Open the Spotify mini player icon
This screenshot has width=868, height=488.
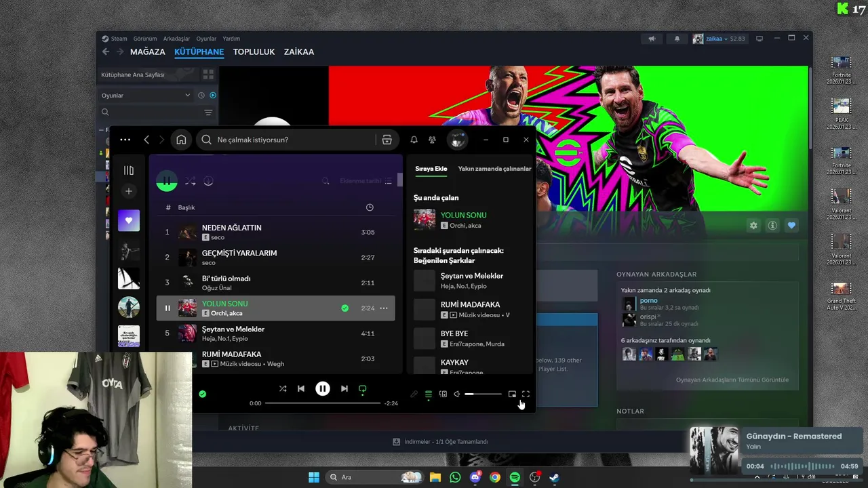coord(512,394)
